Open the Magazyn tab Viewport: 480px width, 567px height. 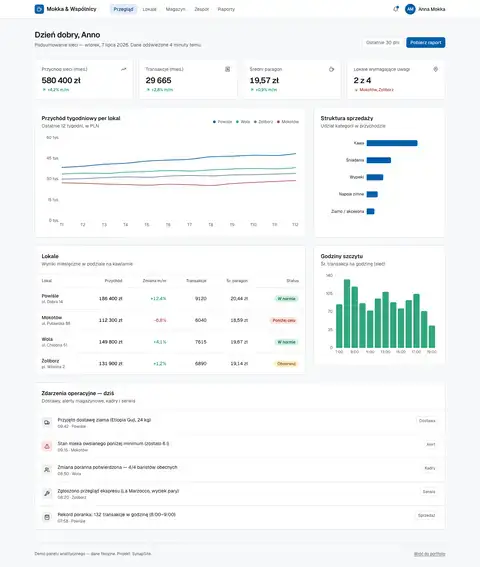175,9
